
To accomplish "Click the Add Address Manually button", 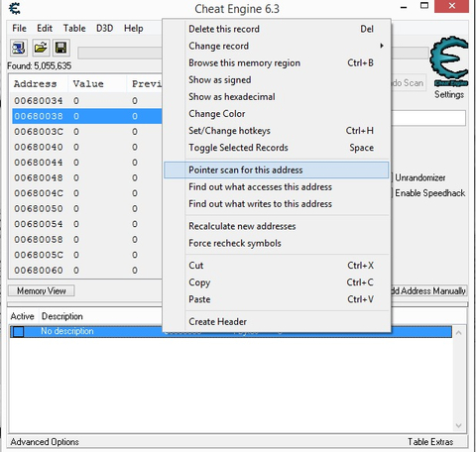I will pos(429,291).
